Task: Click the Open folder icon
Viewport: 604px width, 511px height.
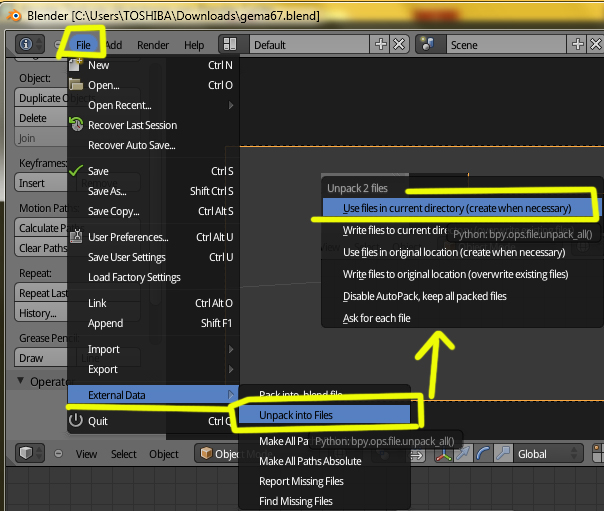Action: click(x=76, y=84)
